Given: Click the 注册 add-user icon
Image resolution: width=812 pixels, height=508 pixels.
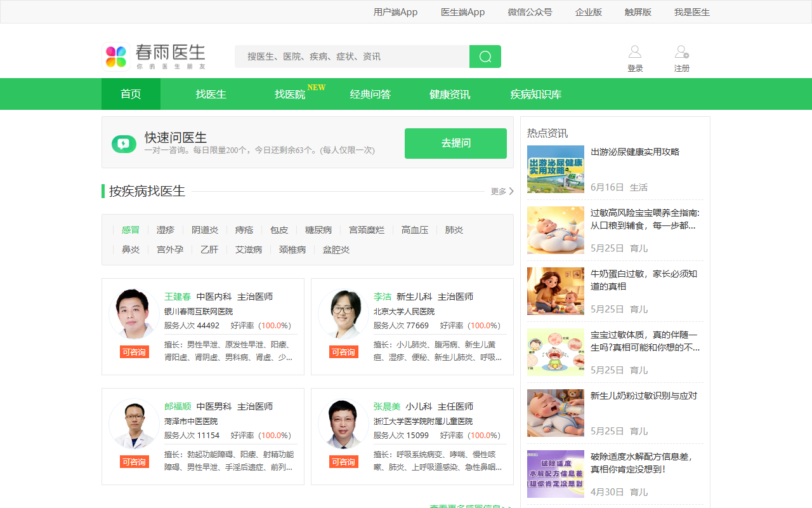Looking at the screenshot, I should click(x=682, y=52).
